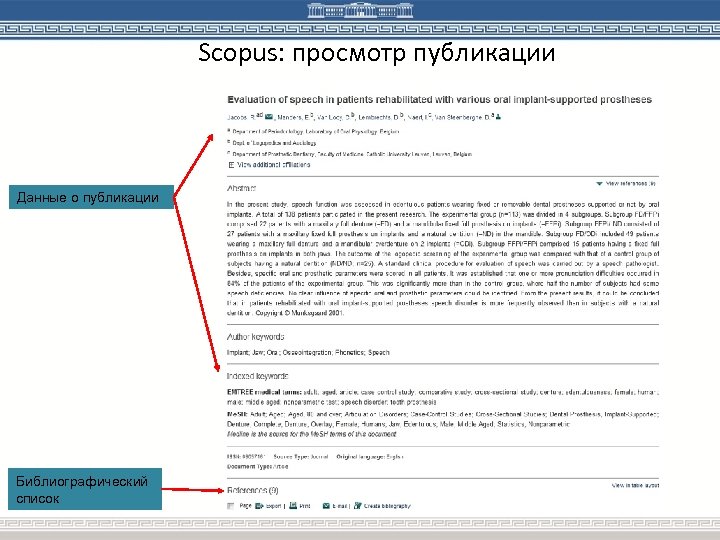Click the Print icon under References

tap(293, 506)
